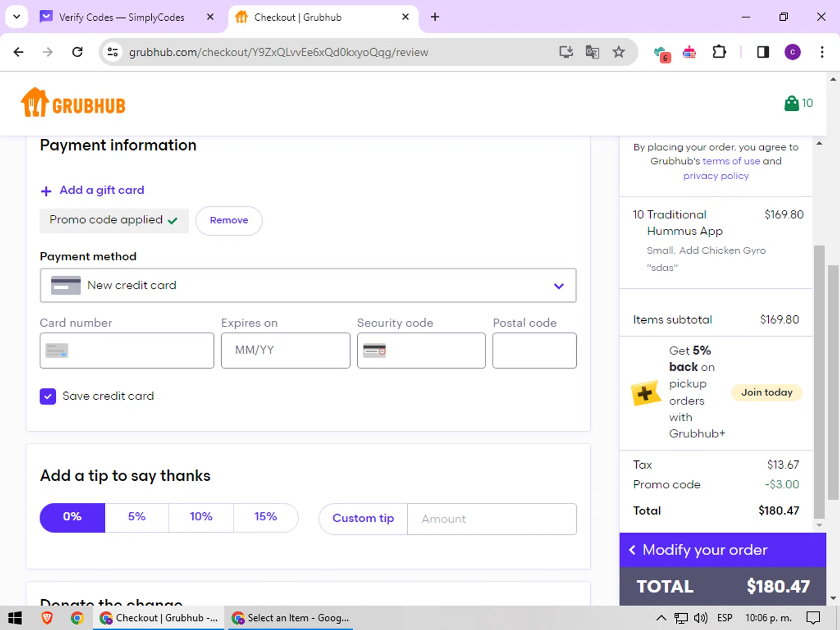The image size is (840, 630).
Task: Launch Chrome from the taskbar pinned icon
Action: pyautogui.click(x=77, y=618)
